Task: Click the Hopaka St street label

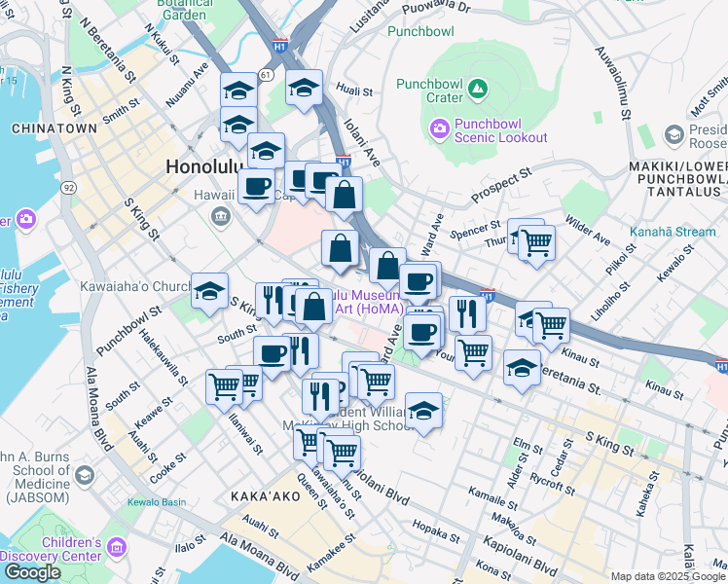Action: click(436, 531)
